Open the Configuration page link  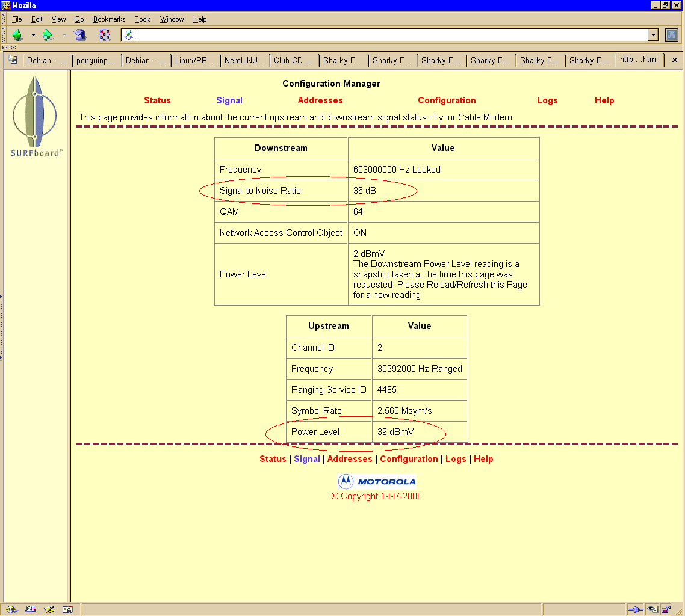point(447,100)
